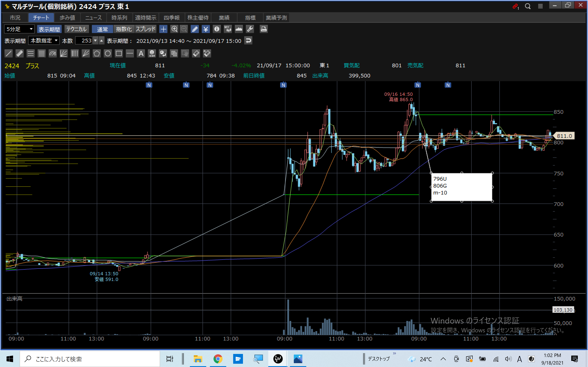The image size is (588, 367).
Task: Open the 四季報 tab
Action: coord(171,18)
